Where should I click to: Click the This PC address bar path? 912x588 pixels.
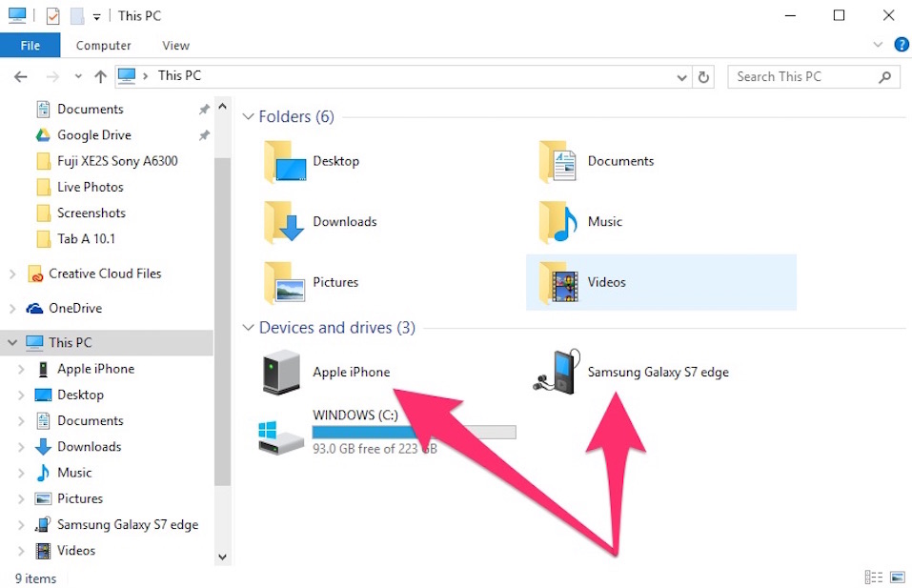pyautogui.click(x=179, y=75)
